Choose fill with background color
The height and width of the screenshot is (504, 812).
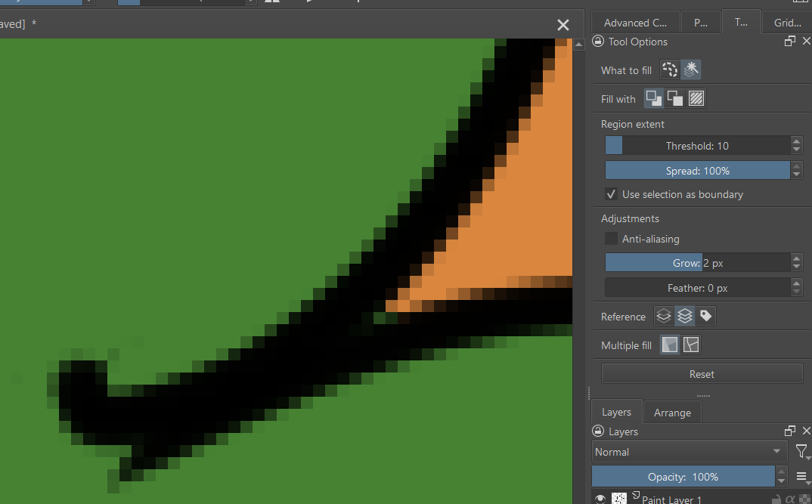(674, 98)
